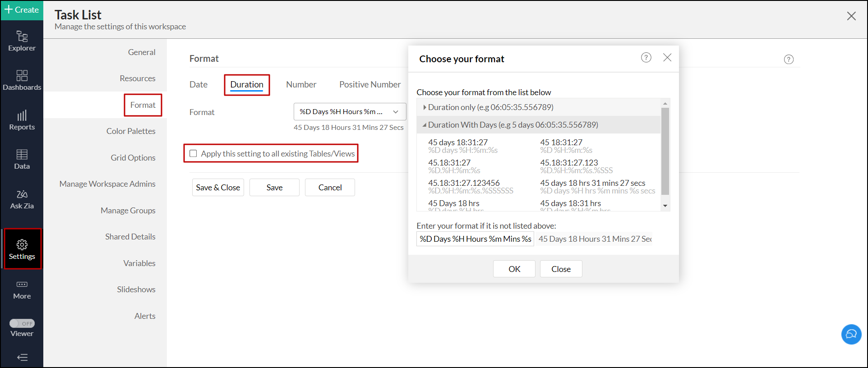Viewport: 868px width, 368px height.
Task: Open the chat support bubble
Action: [851, 334]
